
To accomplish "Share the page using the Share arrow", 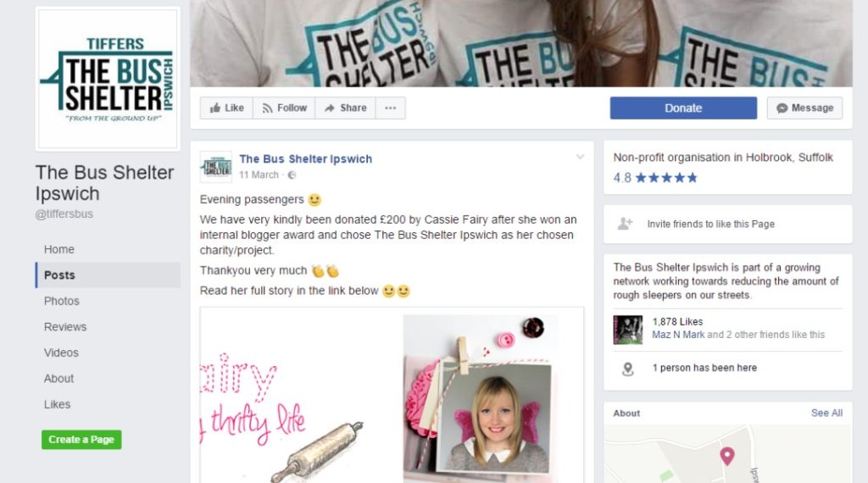I will 346,108.
